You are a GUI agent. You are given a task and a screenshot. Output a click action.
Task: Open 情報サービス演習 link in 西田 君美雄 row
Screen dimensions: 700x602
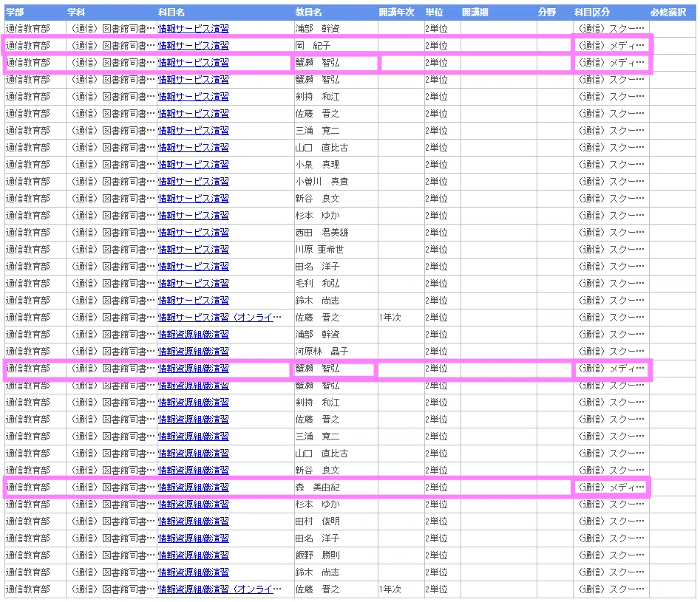pos(194,232)
